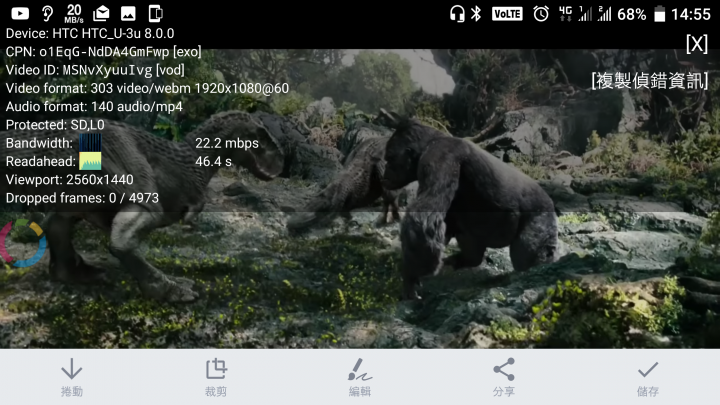720x405 pixels.
Task: Tap the YouTube status bar icon
Action: coord(20,14)
